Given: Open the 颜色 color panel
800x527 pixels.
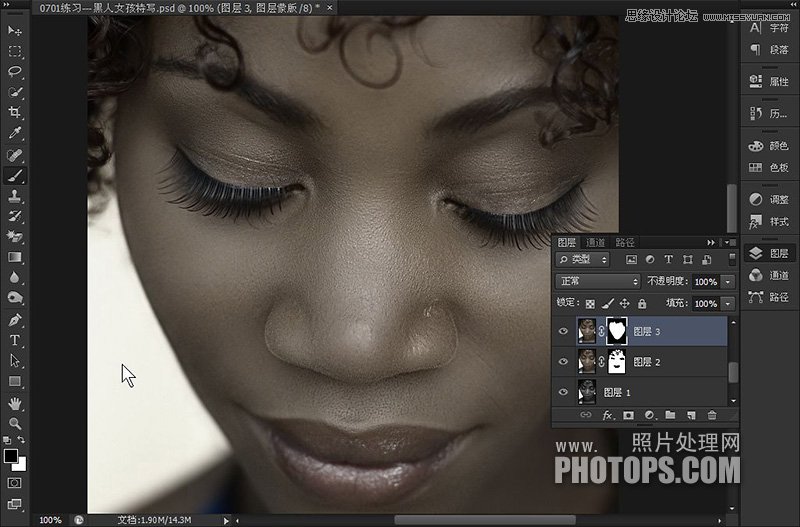Looking at the screenshot, I should pyautogui.click(x=769, y=146).
